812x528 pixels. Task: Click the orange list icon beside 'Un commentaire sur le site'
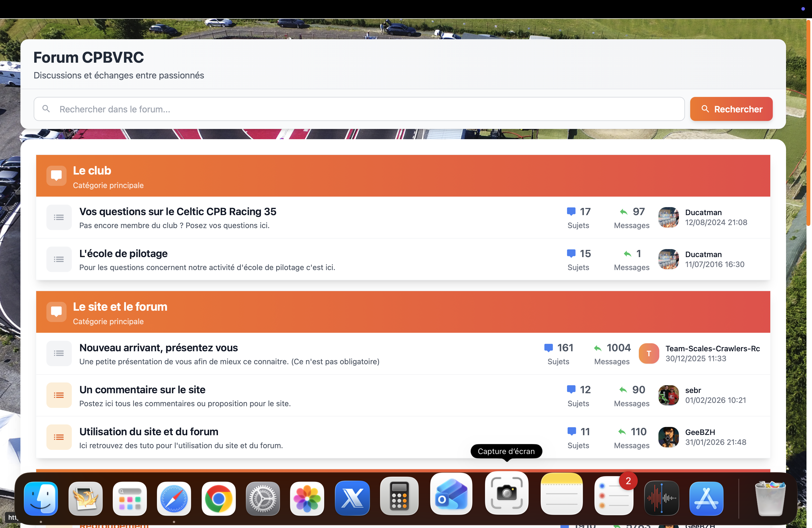pyautogui.click(x=59, y=395)
